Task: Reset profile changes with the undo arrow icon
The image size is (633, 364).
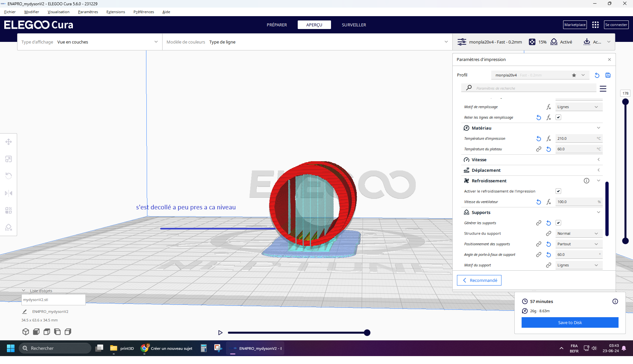Action: (597, 75)
